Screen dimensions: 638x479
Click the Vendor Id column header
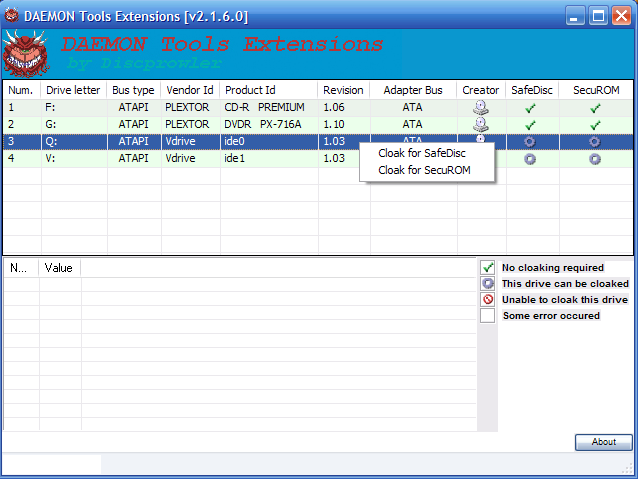coord(190,90)
